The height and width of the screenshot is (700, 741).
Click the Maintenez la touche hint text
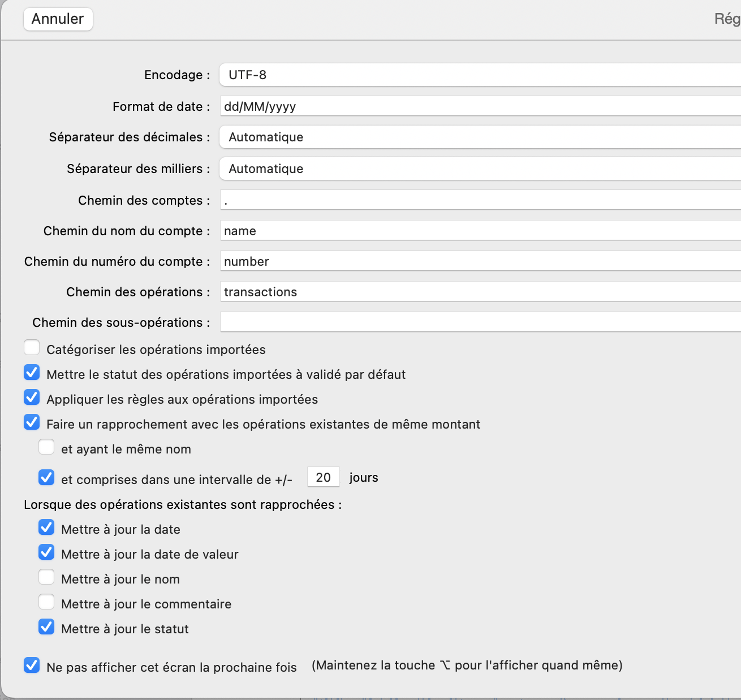click(x=467, y=666)
